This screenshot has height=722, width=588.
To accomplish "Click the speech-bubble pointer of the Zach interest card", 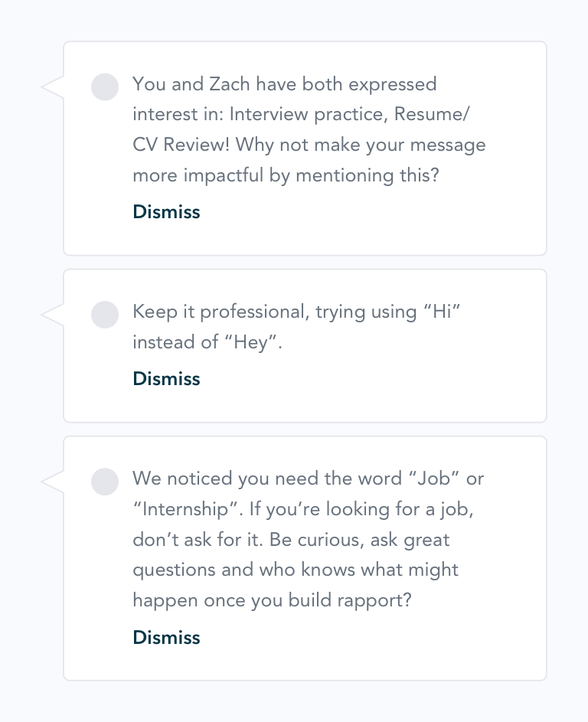I will 52,87.
